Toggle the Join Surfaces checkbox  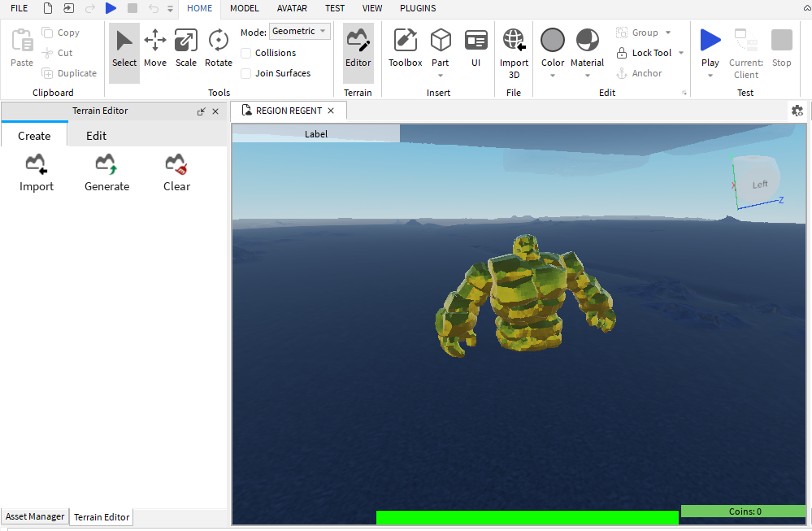246,73
